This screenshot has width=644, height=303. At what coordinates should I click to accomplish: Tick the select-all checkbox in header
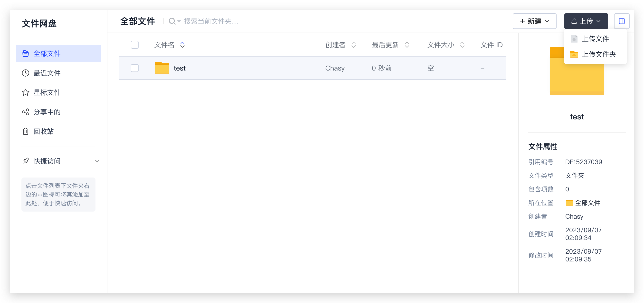click(134, 45)
